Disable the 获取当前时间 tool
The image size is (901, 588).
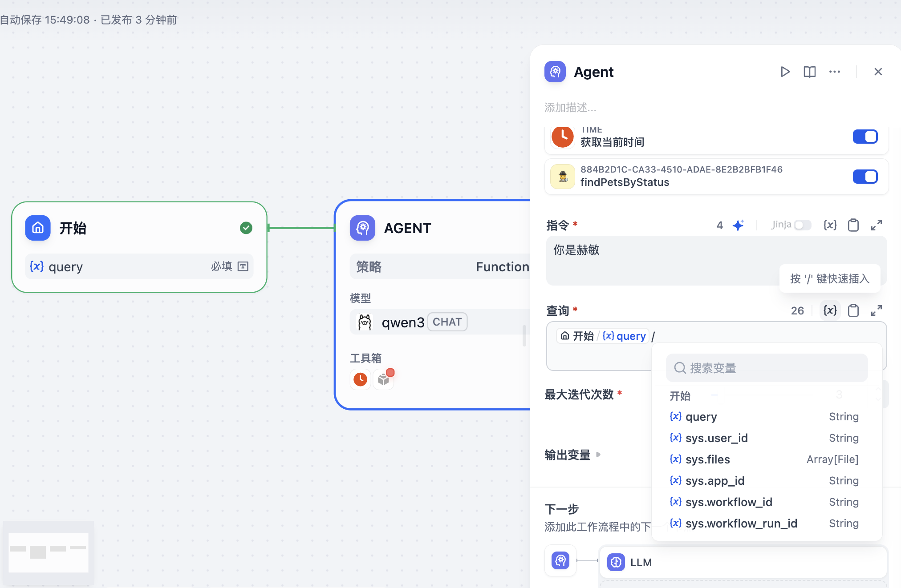865,137
